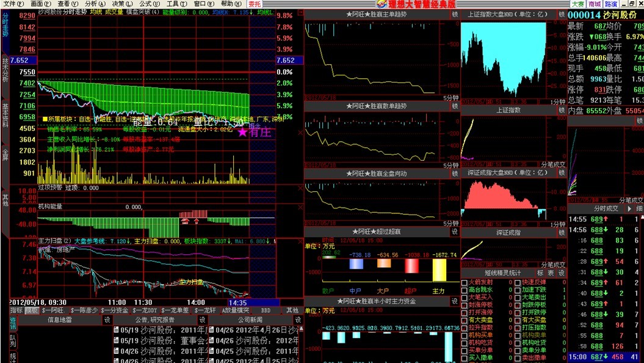Click the 7.652 price marker on left axis
Viewport: 644px width, 363px height.
(x=23, y=61)
